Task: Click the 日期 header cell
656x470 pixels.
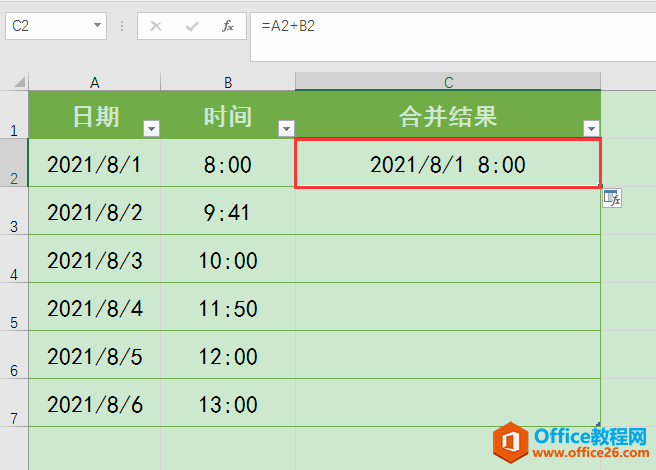Action: tap(95, 115)
